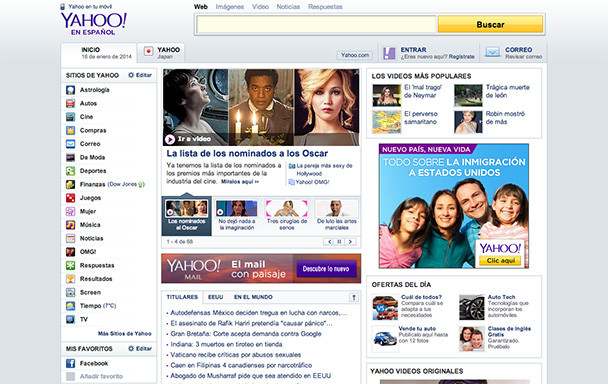608x384 pixels.
Task: Click the Japan flag icon
Action: 148,51
